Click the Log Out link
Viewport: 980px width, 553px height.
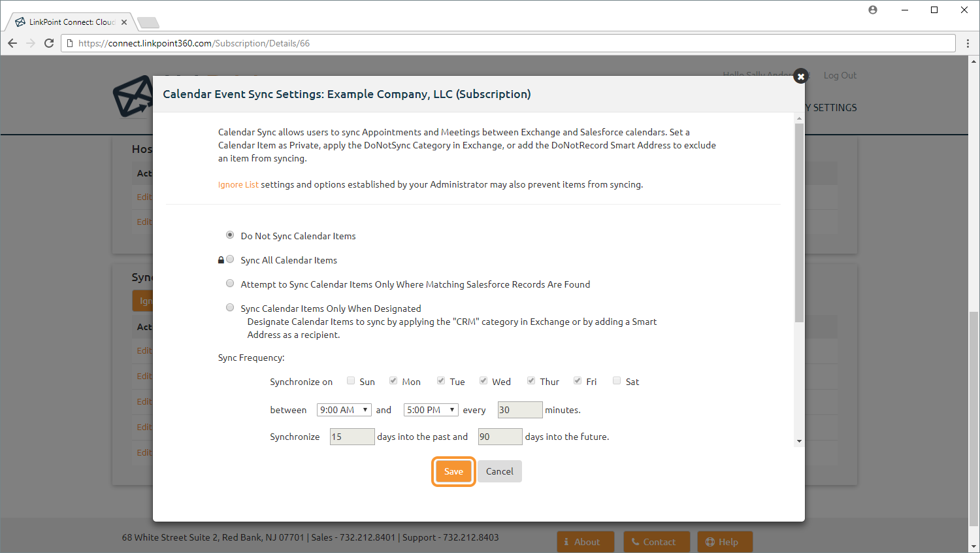pyautogui.click(x=840, y=75)
